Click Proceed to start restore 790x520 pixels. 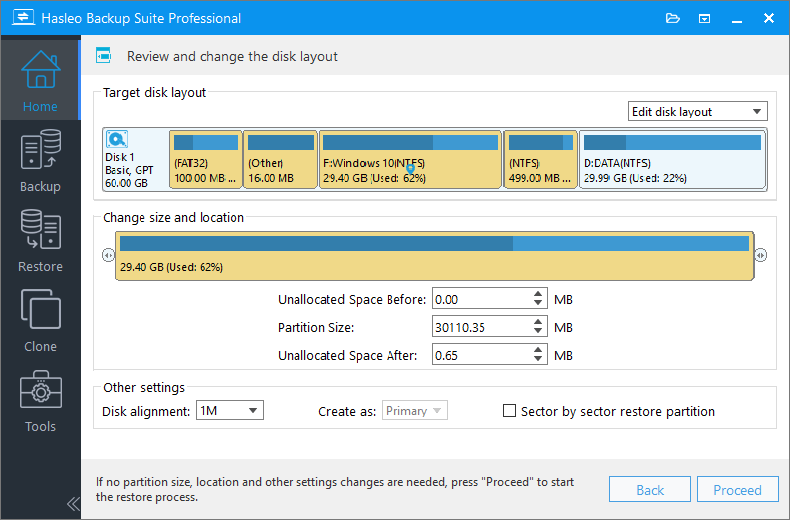pyautogui.click(x=737, y=489)
